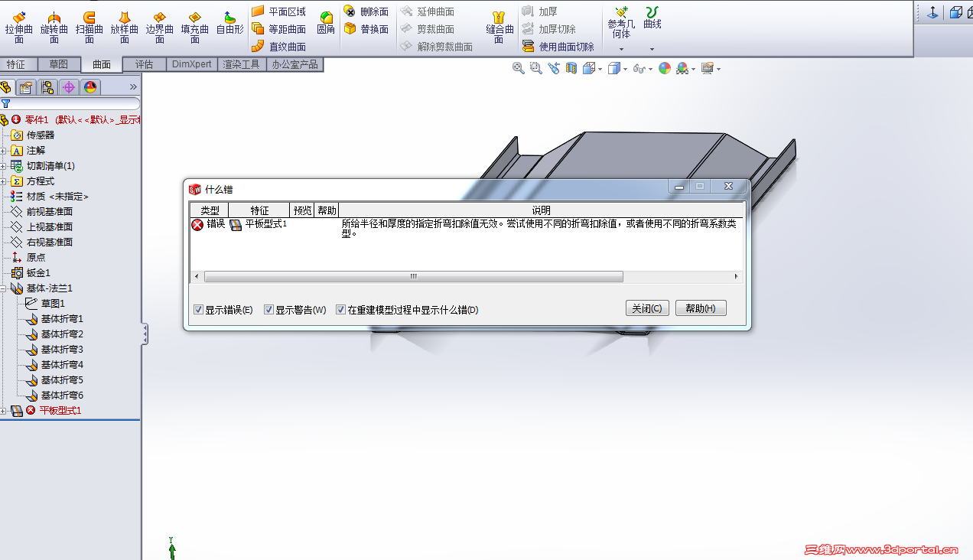The height and width of the screenshot is (560, 973).
Task: Click the edit appearance color ball icon
Action: [665, 68]
